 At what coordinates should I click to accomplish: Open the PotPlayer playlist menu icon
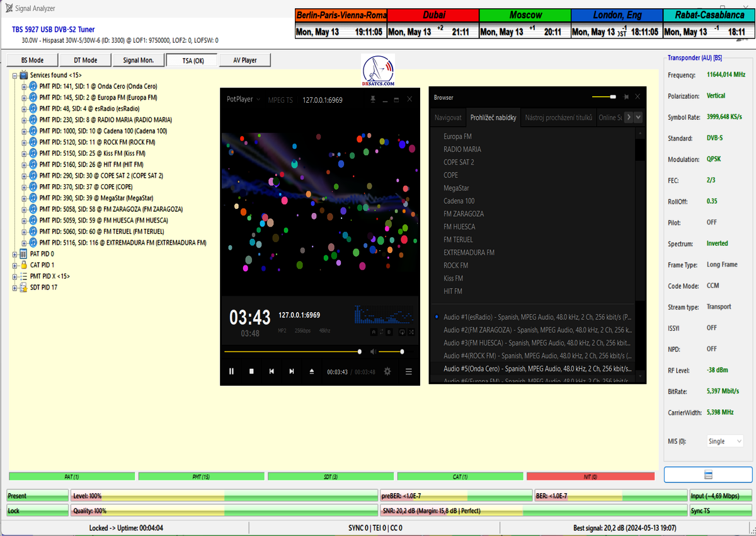coord(408,371)
